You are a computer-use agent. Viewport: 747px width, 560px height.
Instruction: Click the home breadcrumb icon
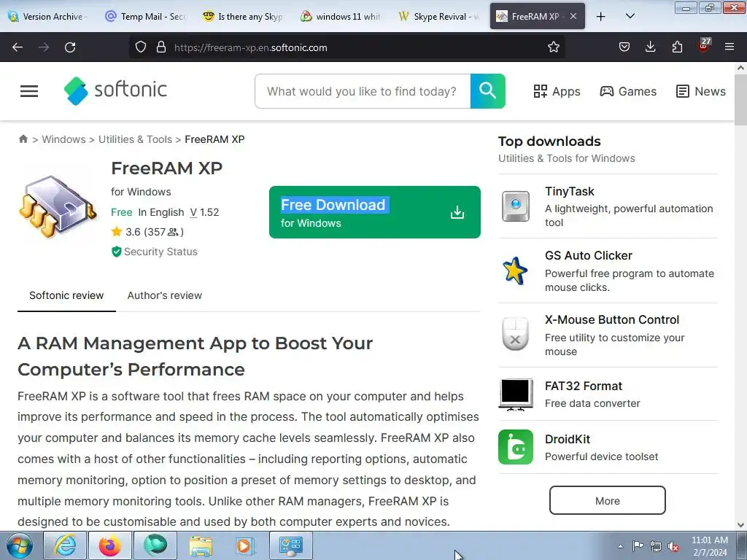tap(23, 139)
